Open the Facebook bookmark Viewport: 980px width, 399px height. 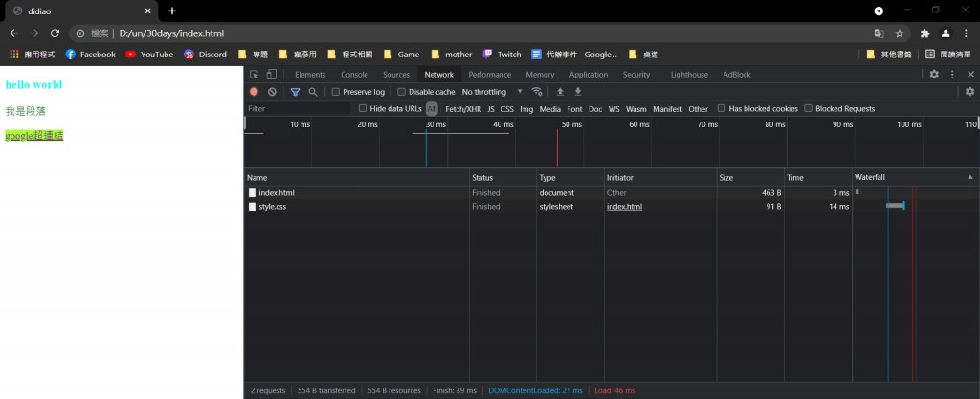(91, 55)
